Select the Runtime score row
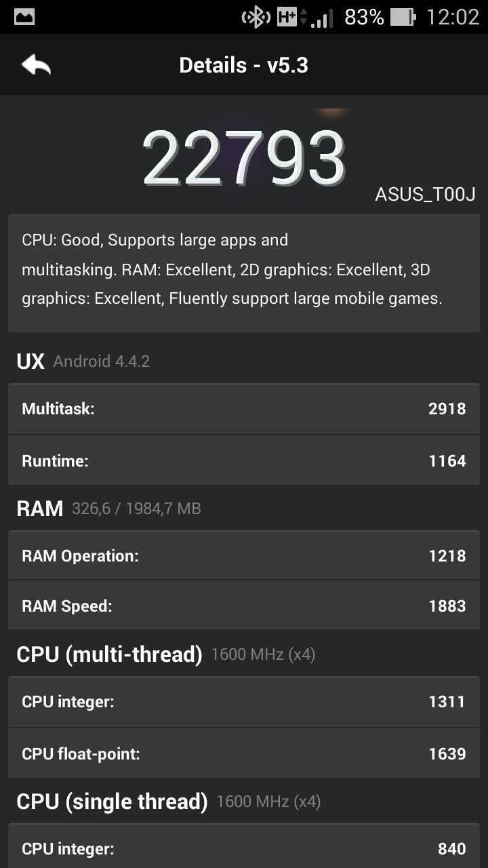 [244, 460]
